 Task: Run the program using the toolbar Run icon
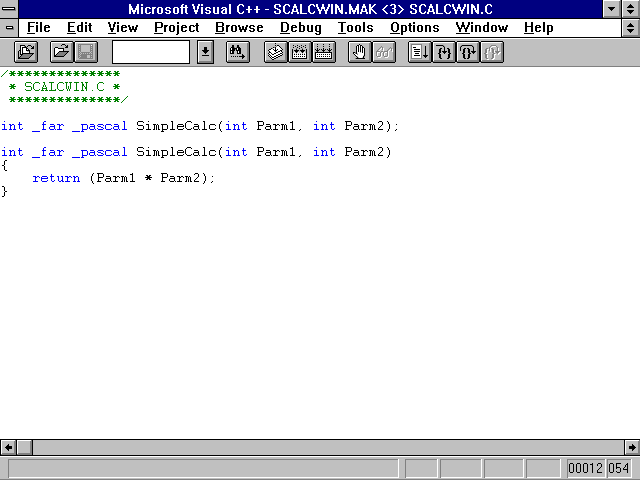click(x=420, y=52)
